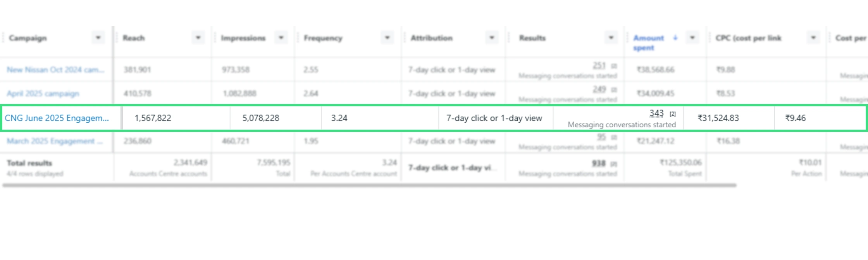Open the Attribution column options dropdown
868x260 pixels.
[492, 38]
